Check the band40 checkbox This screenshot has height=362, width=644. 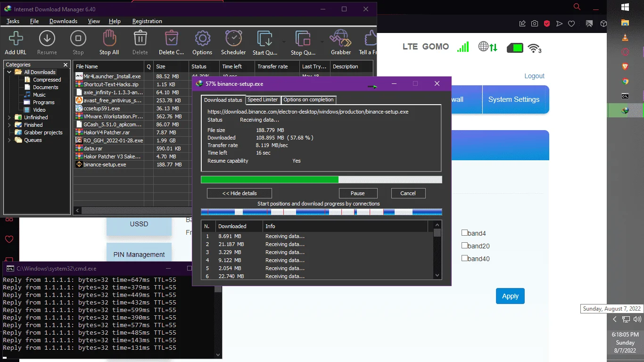click(x=464, y=258)
